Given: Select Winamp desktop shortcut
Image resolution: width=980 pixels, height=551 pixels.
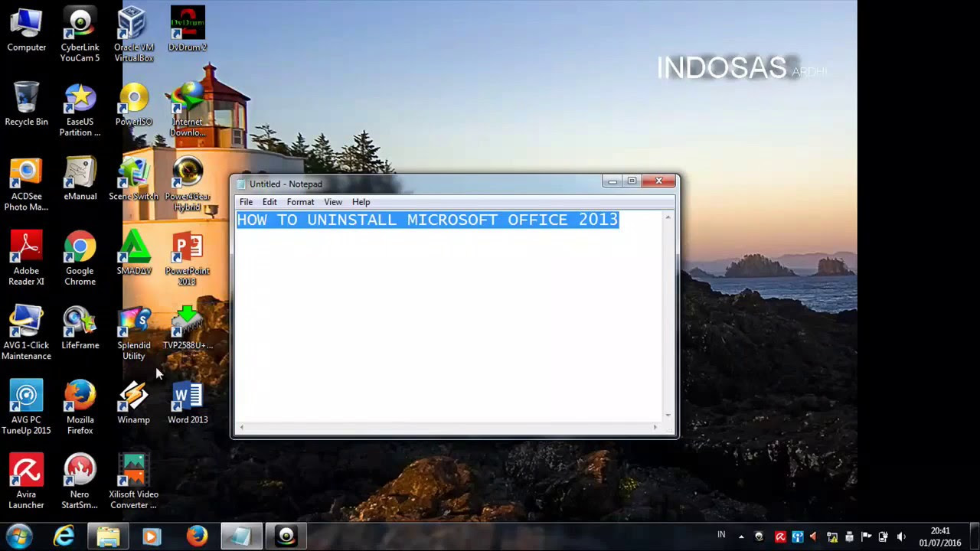Looking at the screenshot, I should click(x=134, y=402).
